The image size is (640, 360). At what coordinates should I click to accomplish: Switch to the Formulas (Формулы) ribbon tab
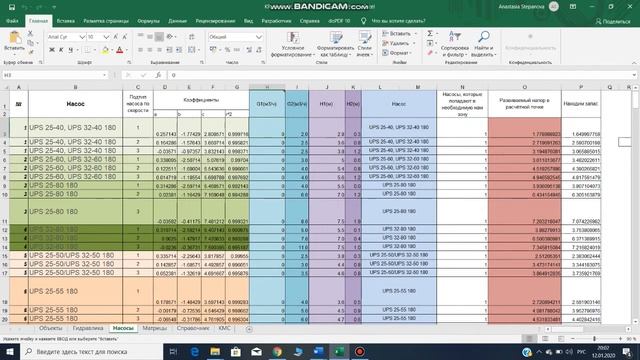(149, 21)
